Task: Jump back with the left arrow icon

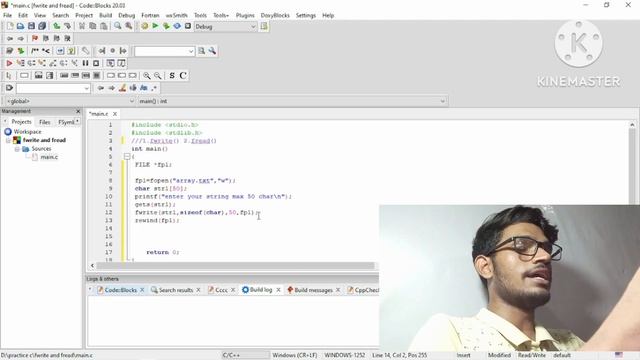Action: point(10,38)
